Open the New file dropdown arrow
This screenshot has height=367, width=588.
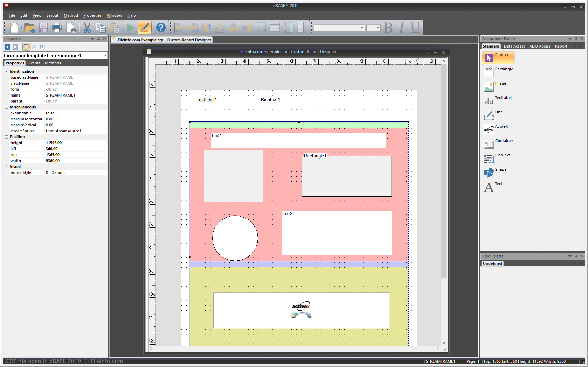(21, 28)
